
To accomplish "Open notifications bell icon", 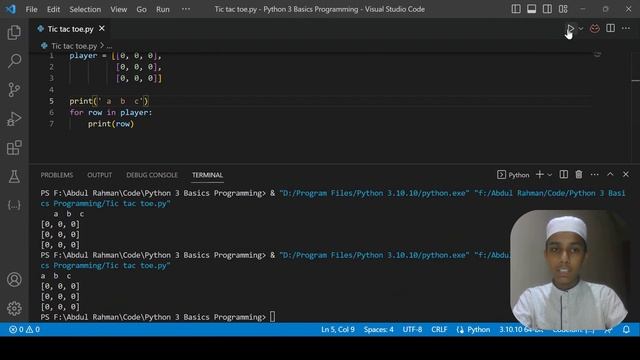I will pyautogui.click(x=626, y=329).
